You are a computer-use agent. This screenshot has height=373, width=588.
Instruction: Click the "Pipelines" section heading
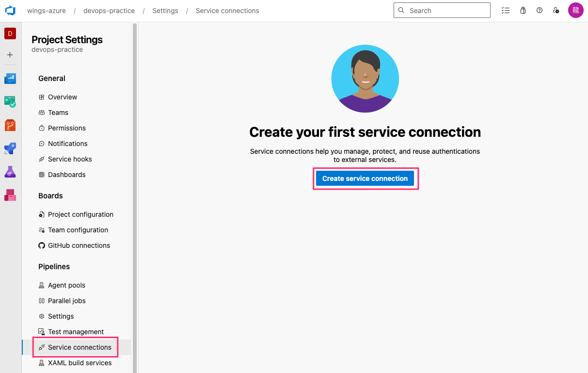click(x=54, y=267)
